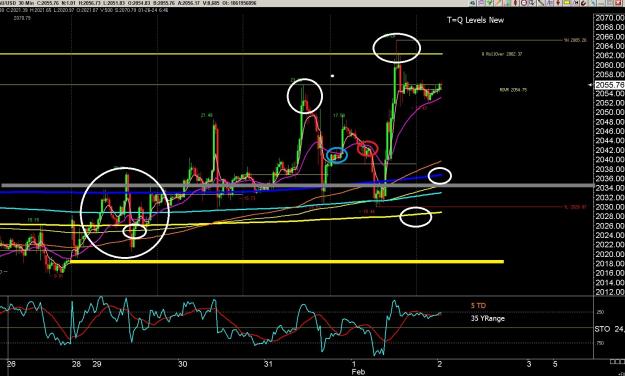The image size is (625, 376).
Task: Click the 2018.00 price axis label
Action: tap(610, 264)
